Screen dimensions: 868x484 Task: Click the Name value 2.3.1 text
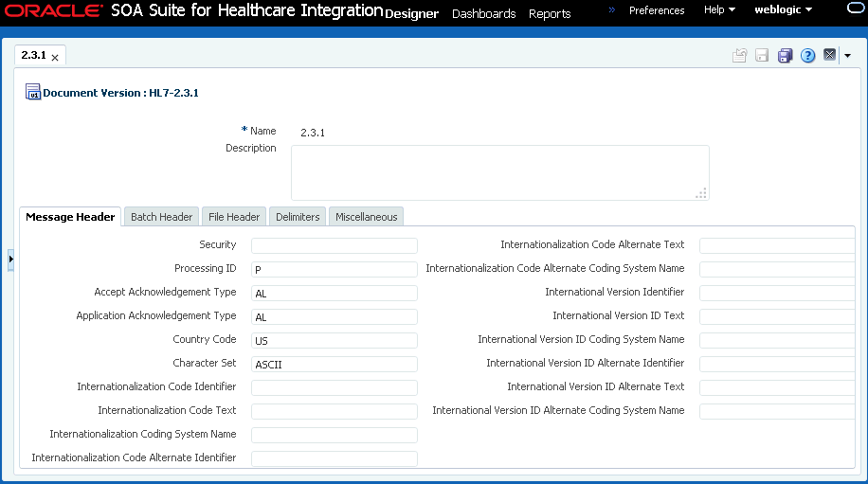pos(313,133)
